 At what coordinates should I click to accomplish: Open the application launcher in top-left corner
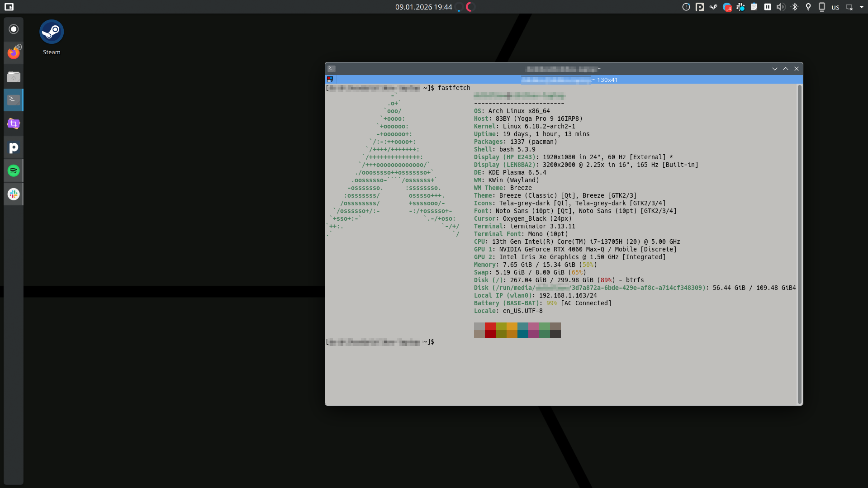tap(9, 7)
